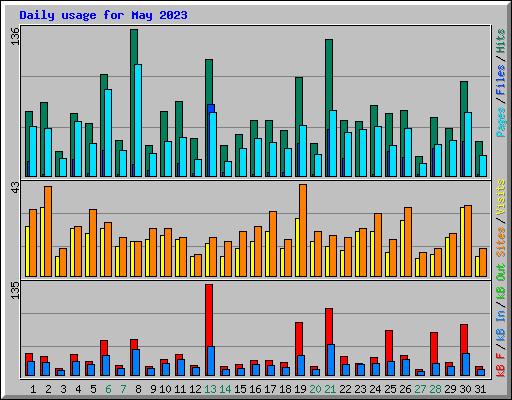
Task: Click the green weekend day "20" label
Action: pos(315,389)
